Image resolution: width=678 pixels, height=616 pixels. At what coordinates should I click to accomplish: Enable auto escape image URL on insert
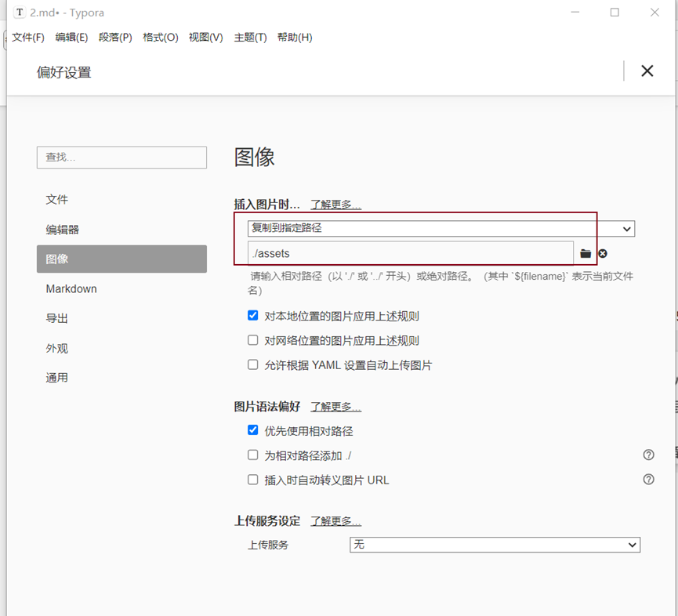(253, 480)
